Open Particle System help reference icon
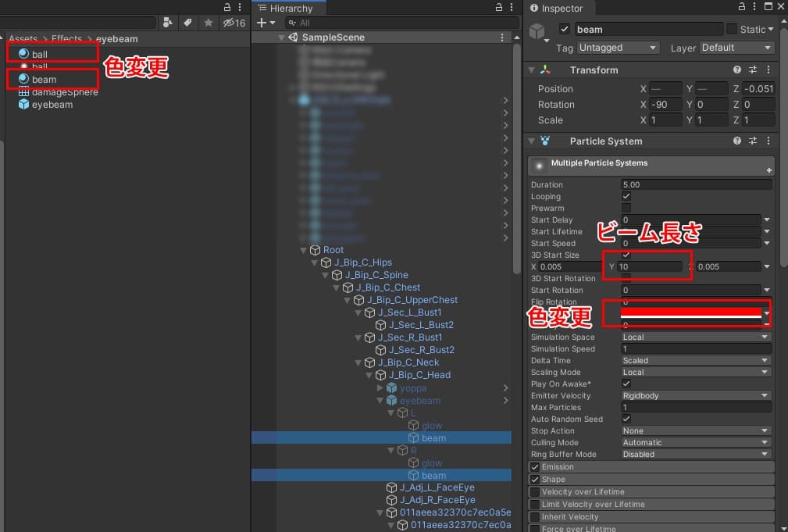The image size is (788, 532). tap(737, 141)
